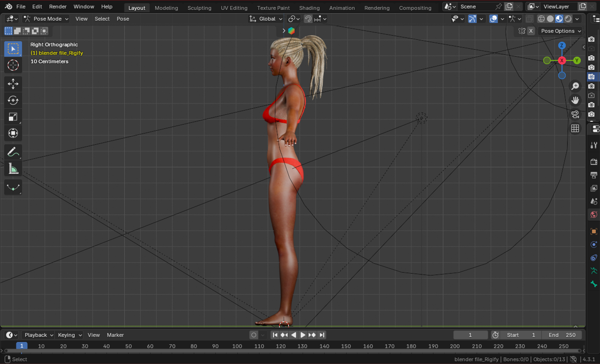Click the viewport zoom magnifier icon
This screenshot has height=364, width=600.
point(575,86)
